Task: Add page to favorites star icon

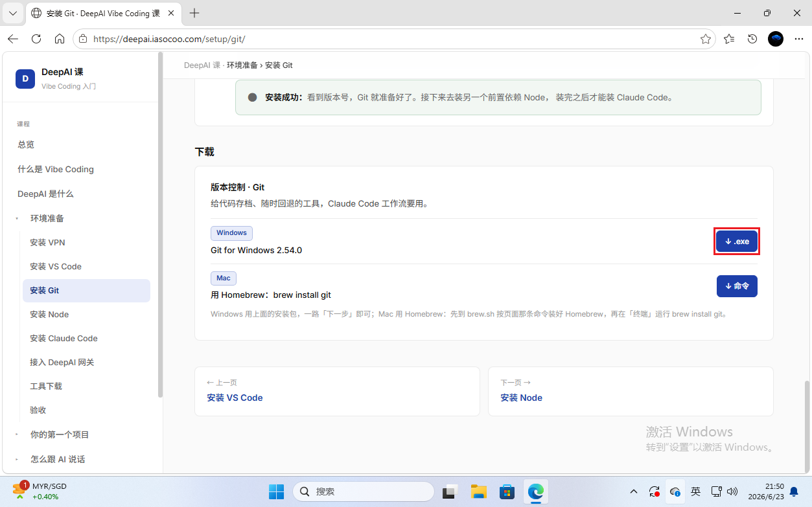Action: tap(706, 39)
